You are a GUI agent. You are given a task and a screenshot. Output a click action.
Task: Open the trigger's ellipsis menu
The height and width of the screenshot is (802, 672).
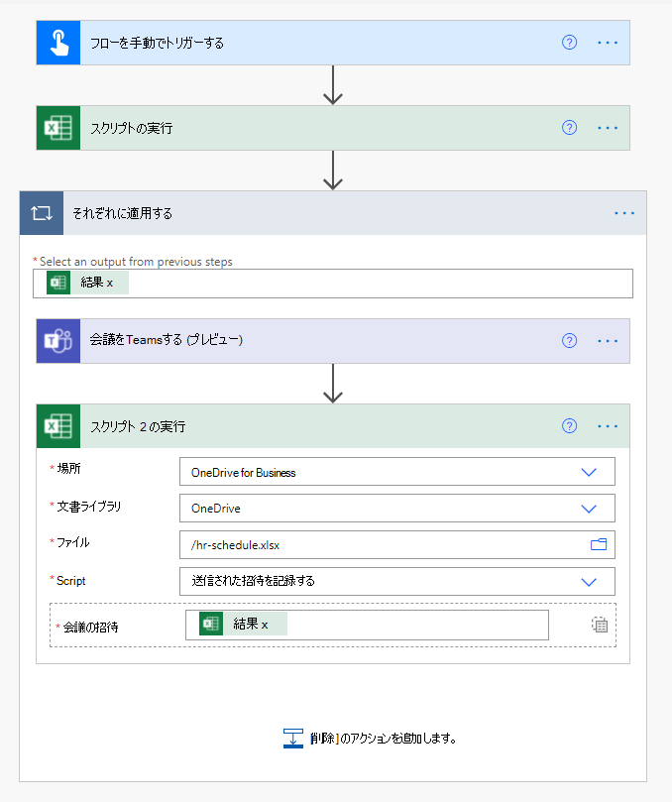[607, 43]
